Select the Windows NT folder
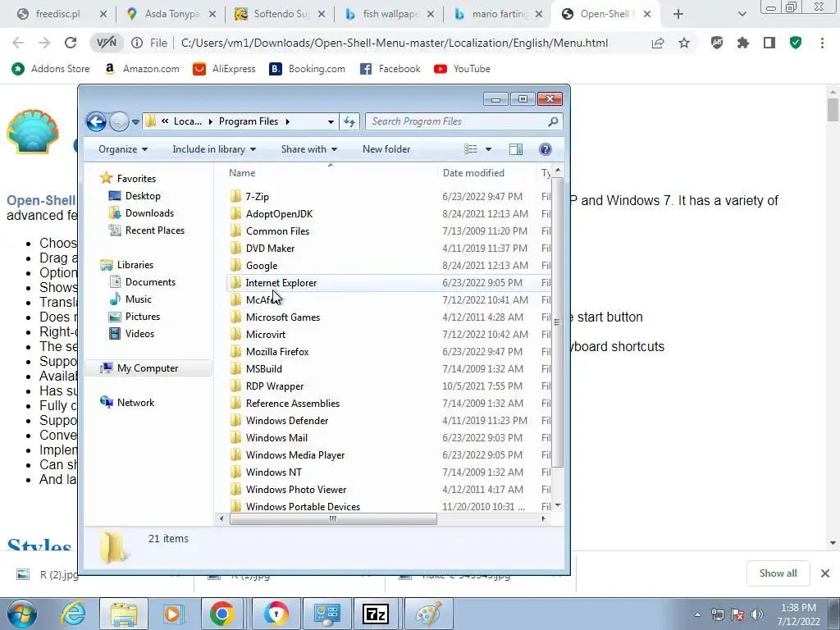 (273, 472)
